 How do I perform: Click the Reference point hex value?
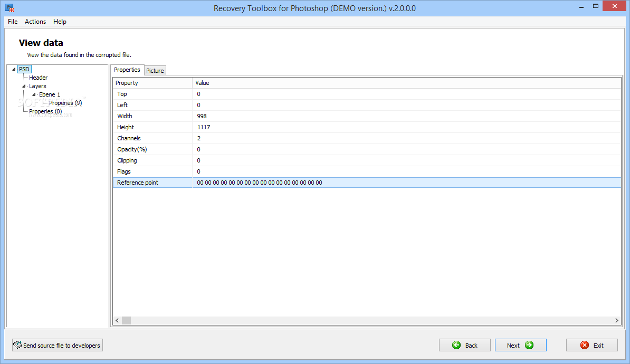coord(260,183)
